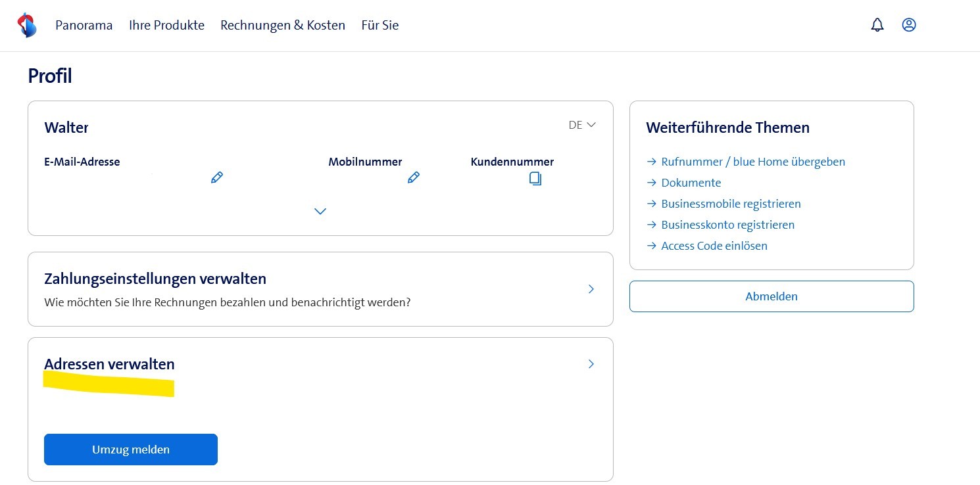Viewport: 980px width, 485px height.
Task: Copy the Kundennummer with the copy icon
Action: 535,178
